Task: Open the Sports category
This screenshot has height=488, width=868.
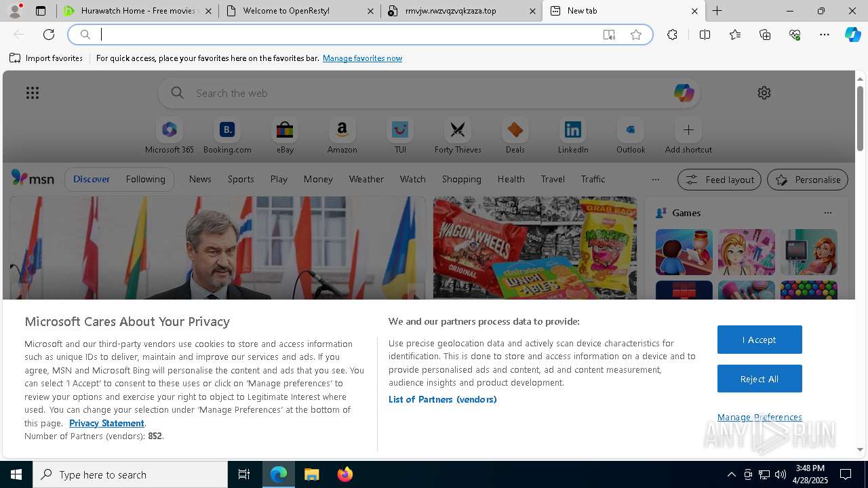Action: pyautogui.click(x=241, y=179)
